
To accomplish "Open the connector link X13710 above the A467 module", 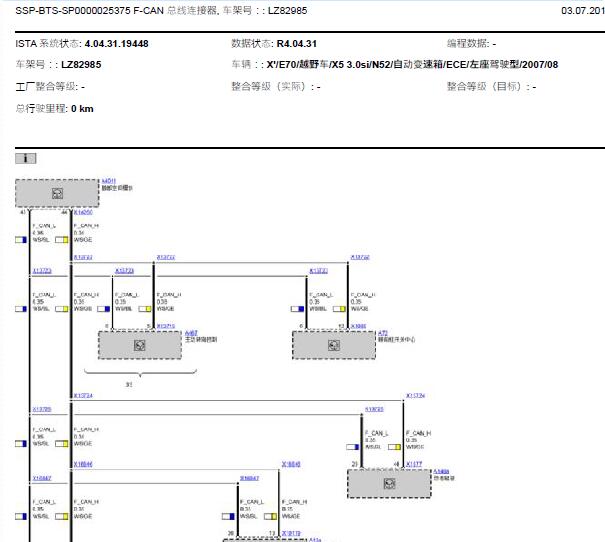I will pos(166,326).
